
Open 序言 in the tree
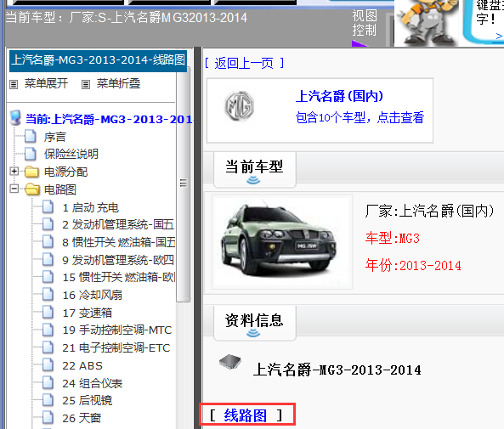pos(55,137)
